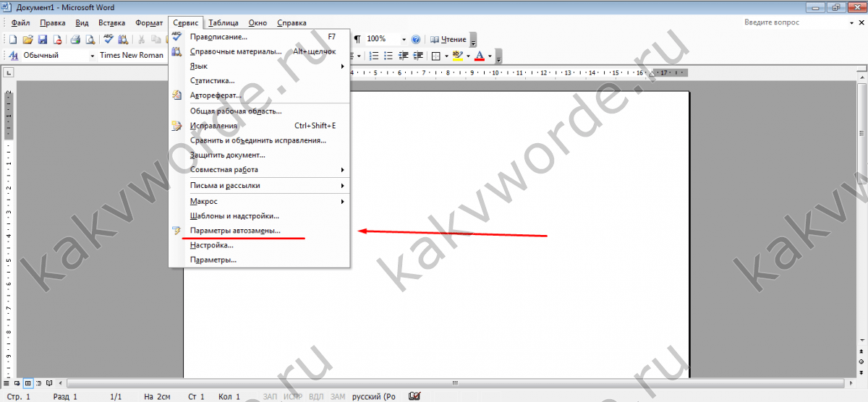Toggle ИСПР track changes indicator
The height and width of the screenshot is (402, 868).
pyautogui.click(x=293, y=397)
